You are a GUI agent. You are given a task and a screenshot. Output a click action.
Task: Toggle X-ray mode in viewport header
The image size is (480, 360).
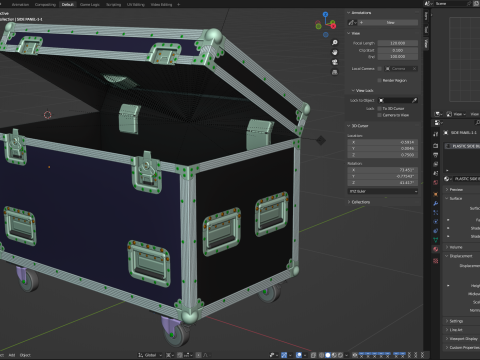pos(313,355)
